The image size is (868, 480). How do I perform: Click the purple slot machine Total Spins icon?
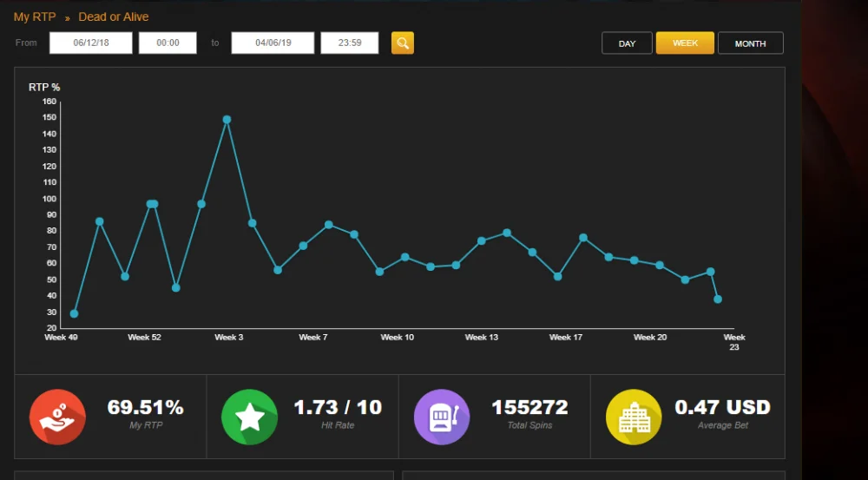(x=442, y=417)
